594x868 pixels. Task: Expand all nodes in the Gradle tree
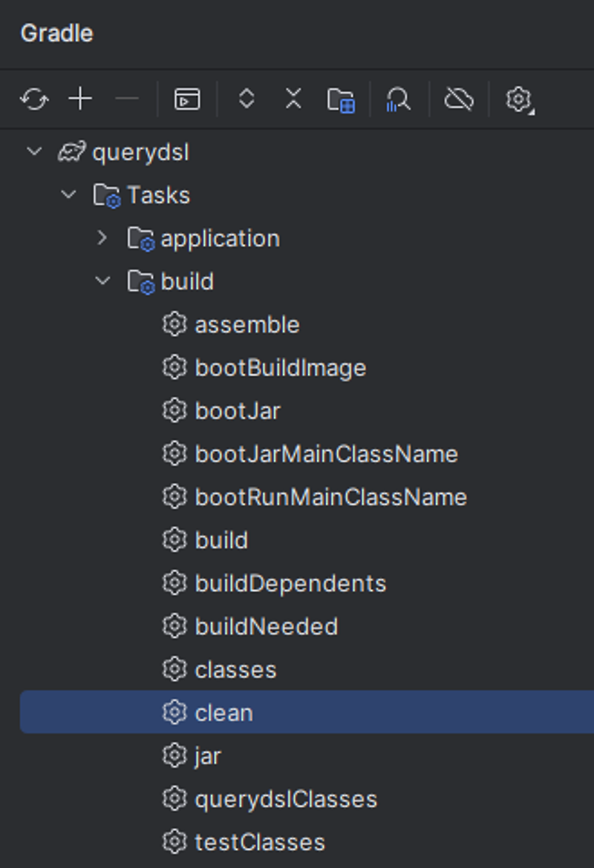(246, 99)
